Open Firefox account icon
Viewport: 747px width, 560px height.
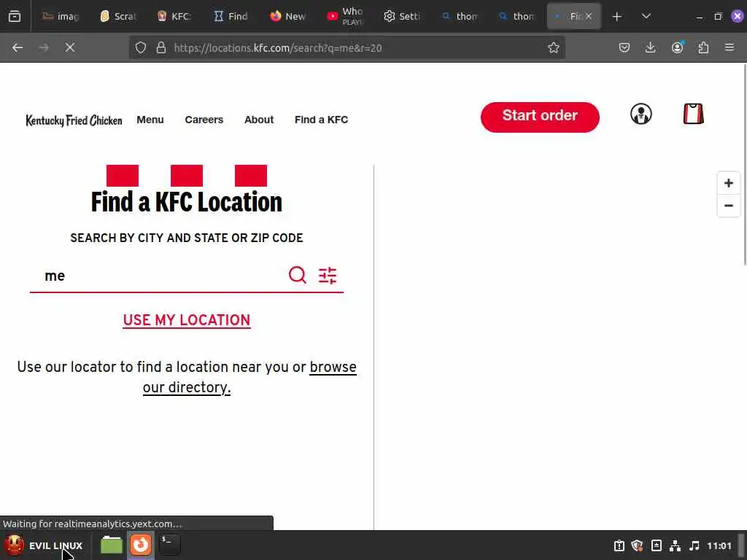[x=677, y=47]
